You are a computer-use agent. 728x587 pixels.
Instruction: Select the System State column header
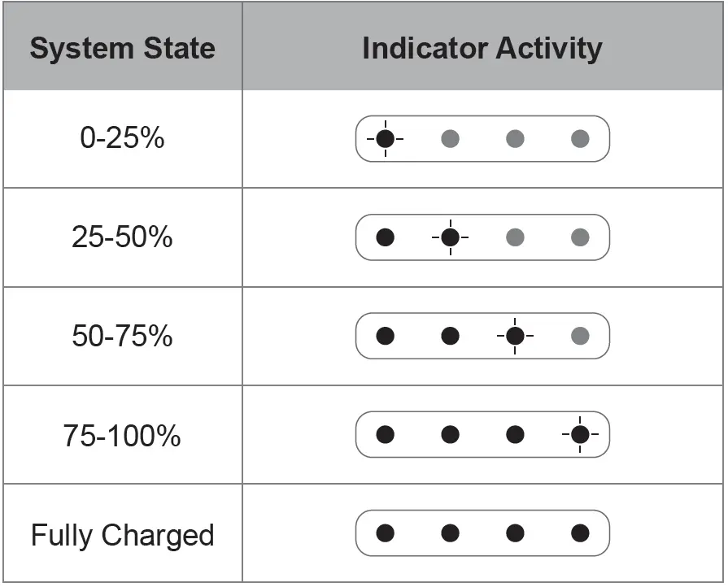[123, 48]
